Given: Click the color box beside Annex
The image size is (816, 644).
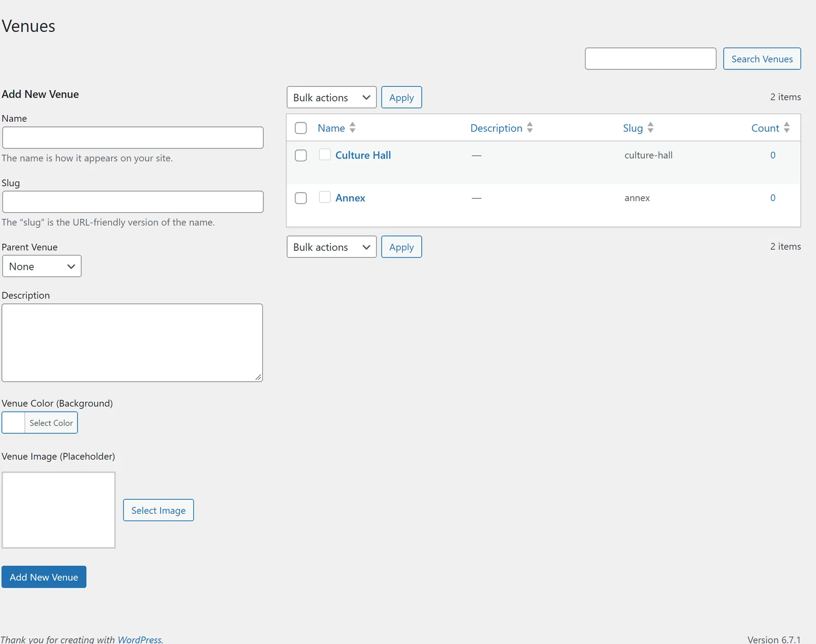Looking at the screenshot, I should coord(325,197).
